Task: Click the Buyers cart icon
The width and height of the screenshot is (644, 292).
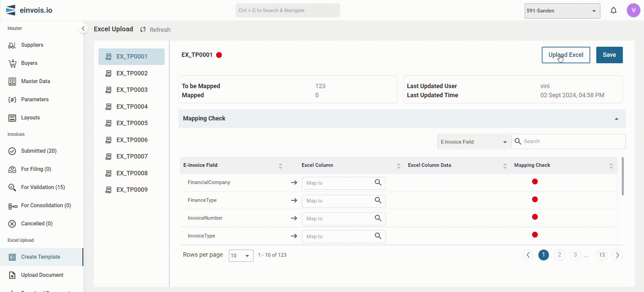Action: [x=12, y=63]
